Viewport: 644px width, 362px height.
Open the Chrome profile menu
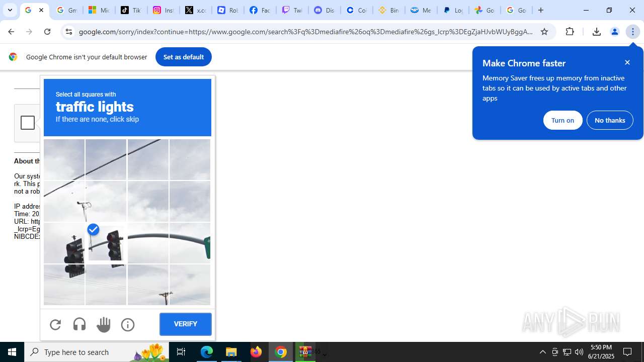coord(615,32)
